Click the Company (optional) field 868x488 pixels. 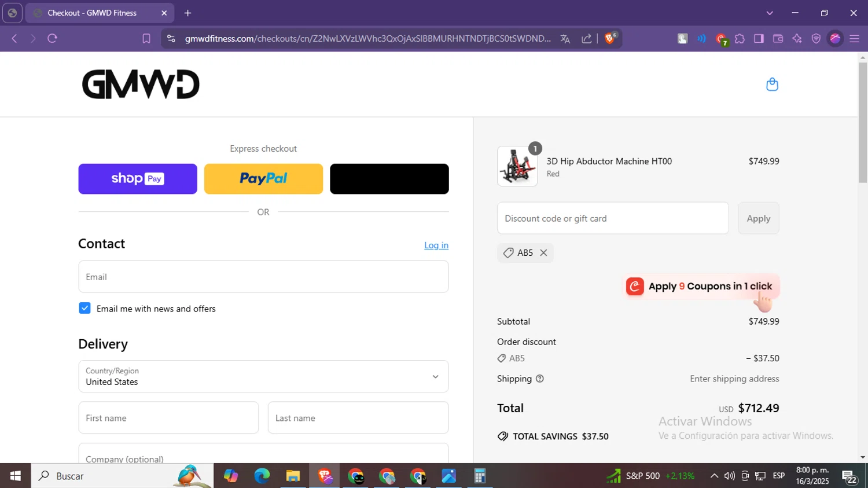click(263, 454)
